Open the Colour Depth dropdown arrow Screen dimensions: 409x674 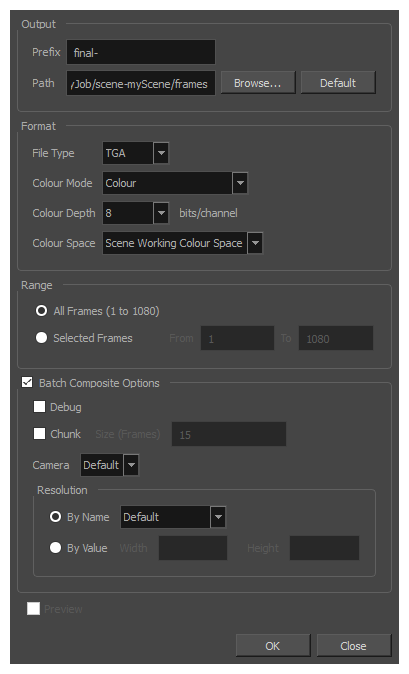point(161,213)
